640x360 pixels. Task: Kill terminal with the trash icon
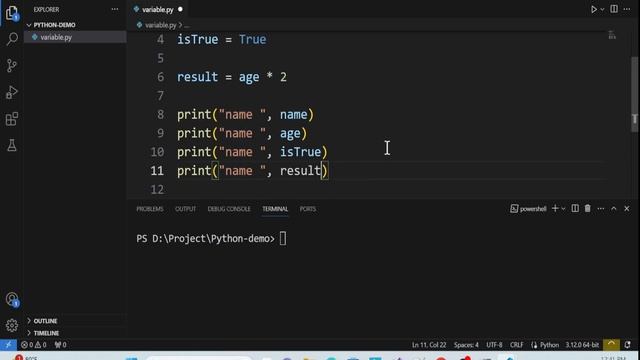click(x=587, y=209)
